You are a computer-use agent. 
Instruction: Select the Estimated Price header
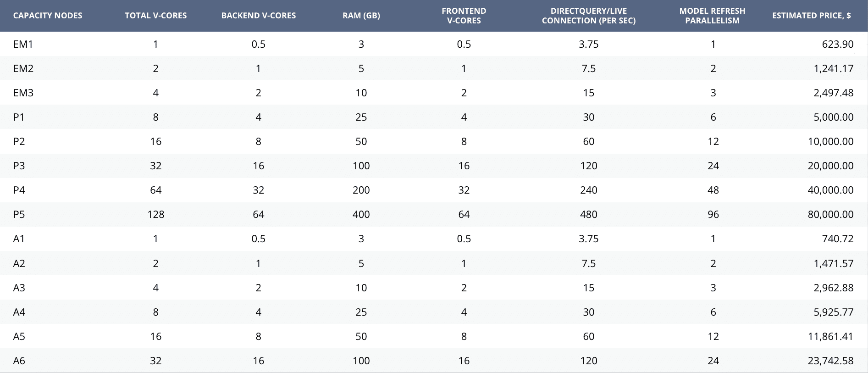click(812, 16)
